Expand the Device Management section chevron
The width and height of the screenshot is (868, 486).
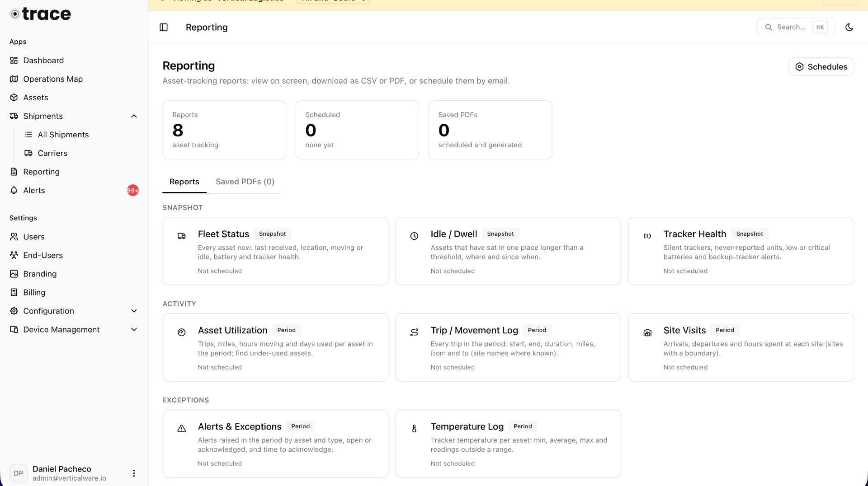point(134,329)
